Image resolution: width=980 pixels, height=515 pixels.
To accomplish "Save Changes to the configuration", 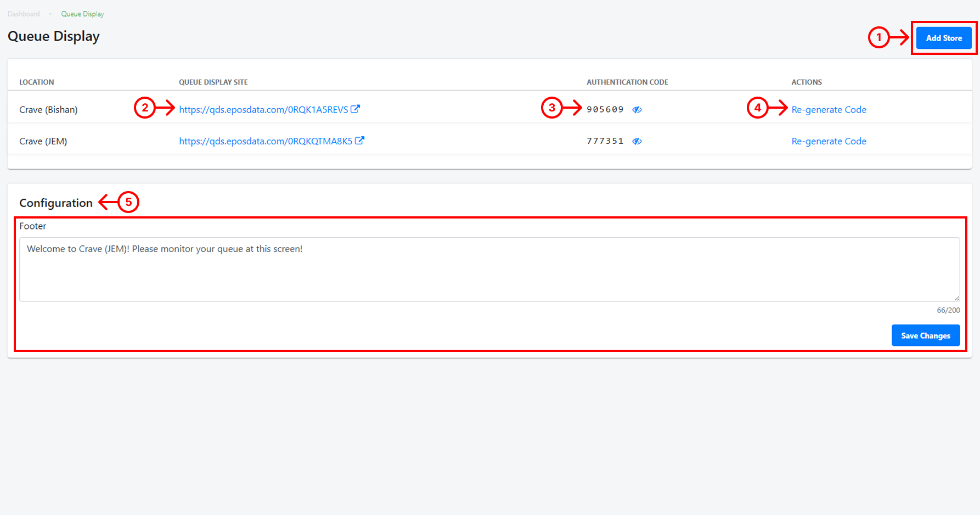I will (x=925, y=335).
